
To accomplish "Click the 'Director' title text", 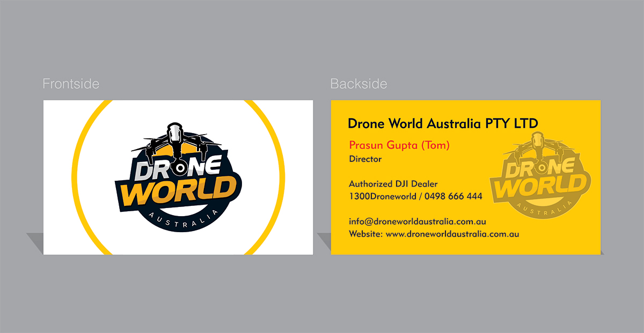I will (365, 159).
